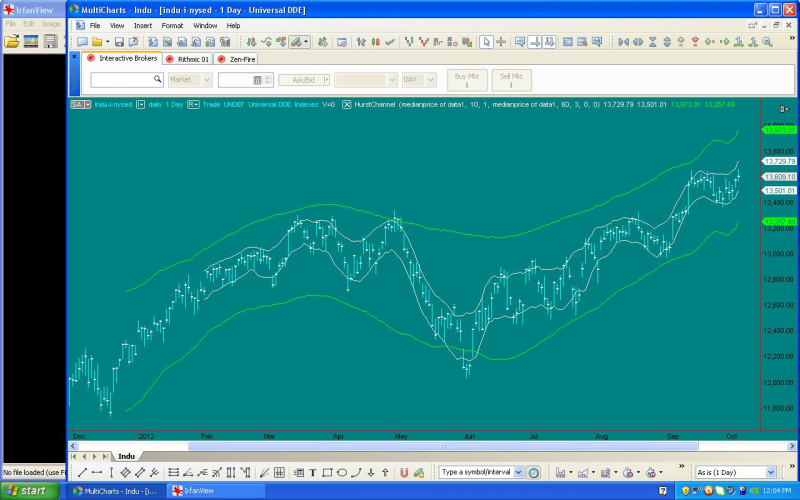This screenshot has width=800, height=500.
Task: Select the horizontal line drawing tool
Action: (96, 472)
